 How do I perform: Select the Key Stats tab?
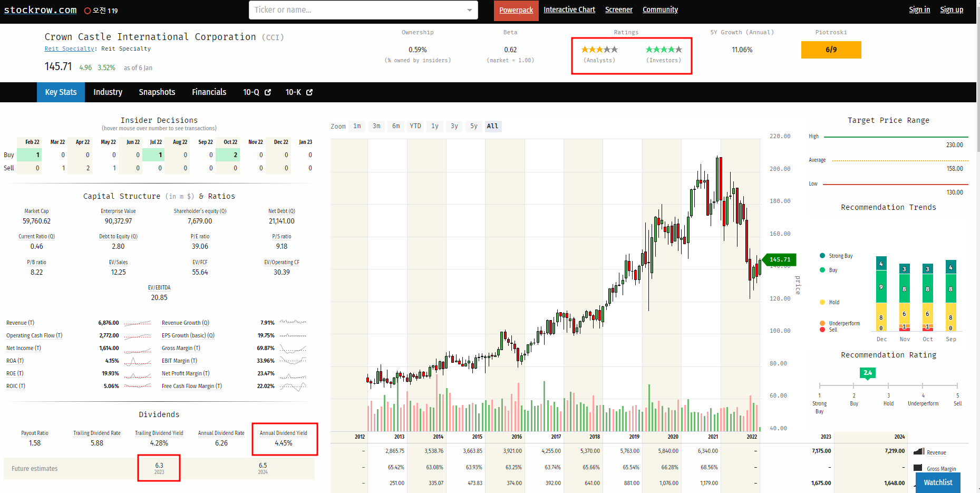click(x=61, y=92)
